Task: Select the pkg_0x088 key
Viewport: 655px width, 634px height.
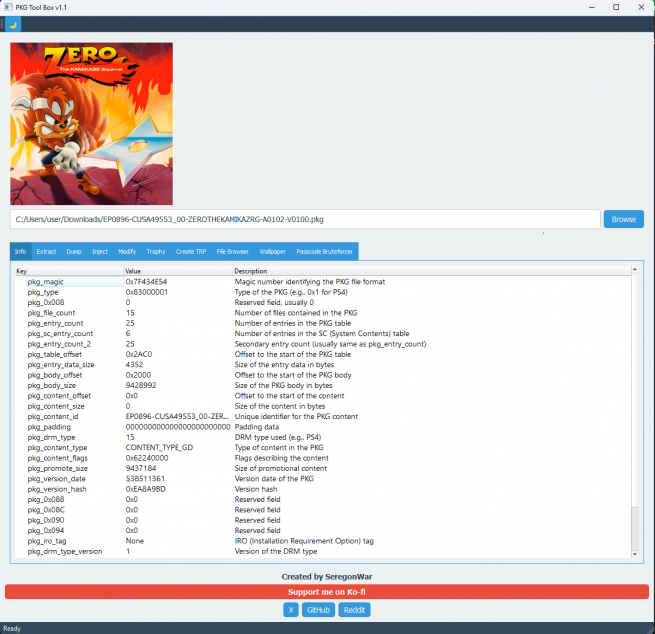Action: [x=46, y=499]
